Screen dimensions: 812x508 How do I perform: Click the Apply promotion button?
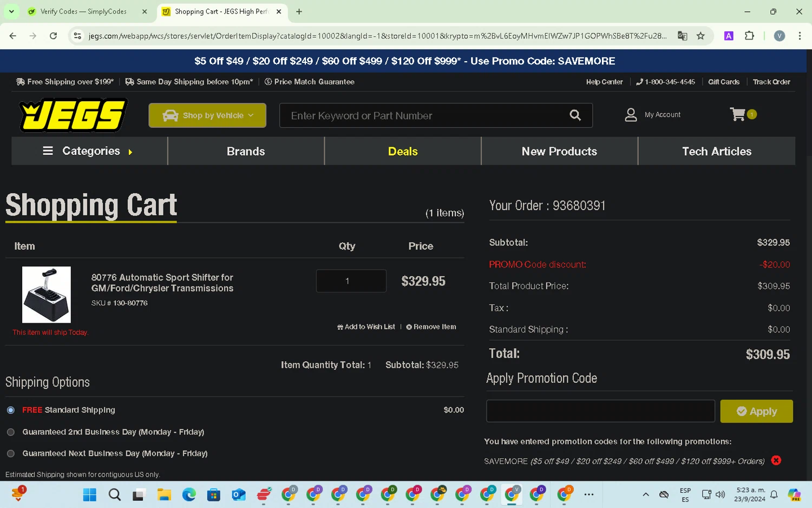point(756,411)
